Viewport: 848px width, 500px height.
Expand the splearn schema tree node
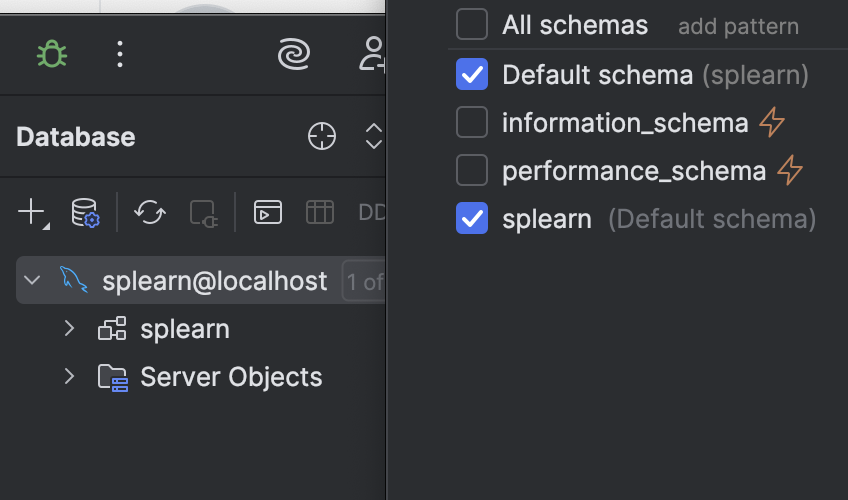point(69,328)
